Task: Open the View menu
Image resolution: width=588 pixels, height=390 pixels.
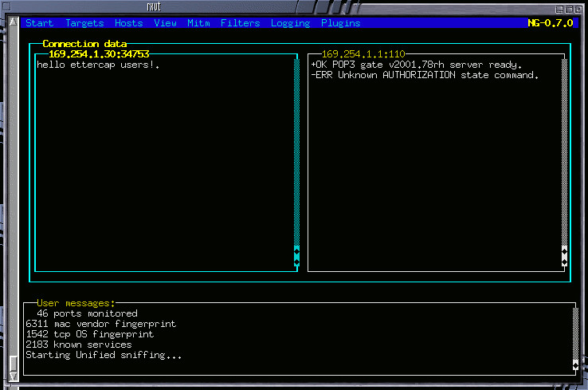Action: (x=165, y=23)
